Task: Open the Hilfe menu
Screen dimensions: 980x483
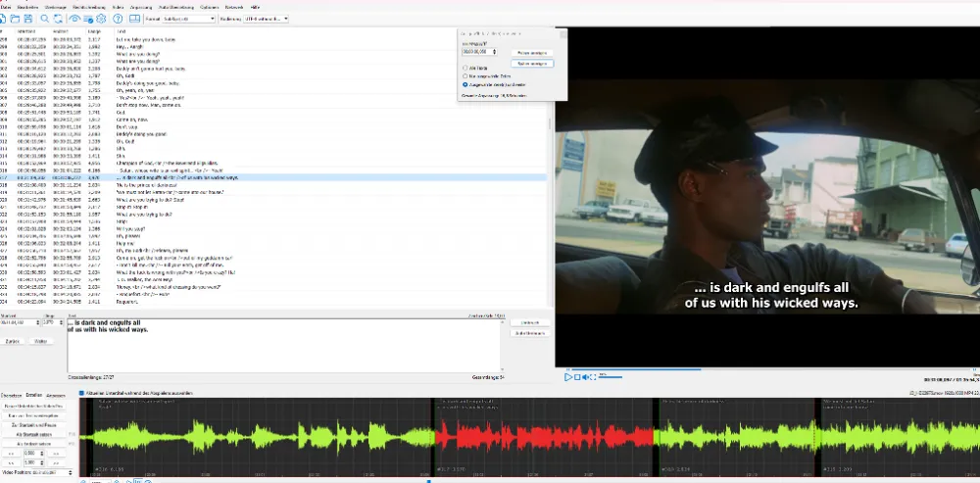Action: [x=255, y=6]
